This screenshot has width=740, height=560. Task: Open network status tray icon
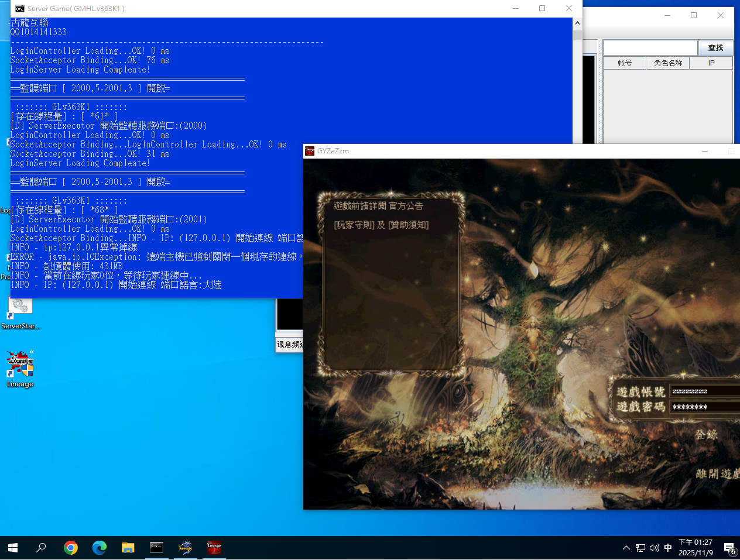[640, 548]
